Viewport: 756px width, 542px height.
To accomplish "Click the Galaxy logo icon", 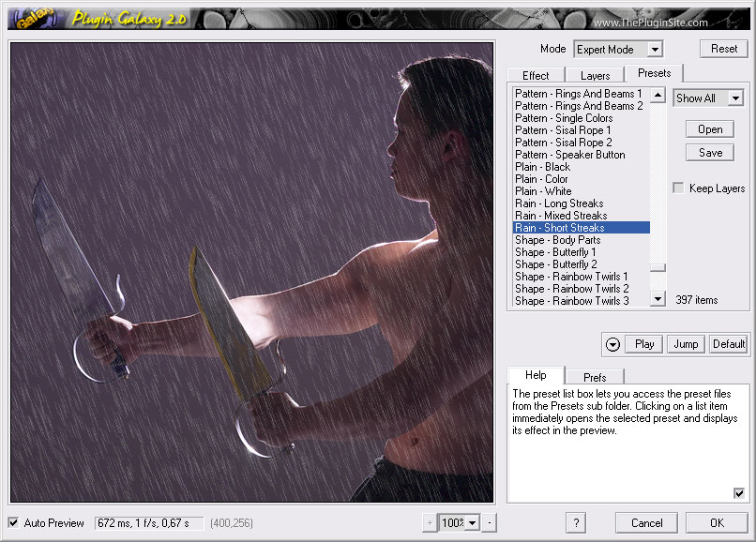I will coord(34,19).
